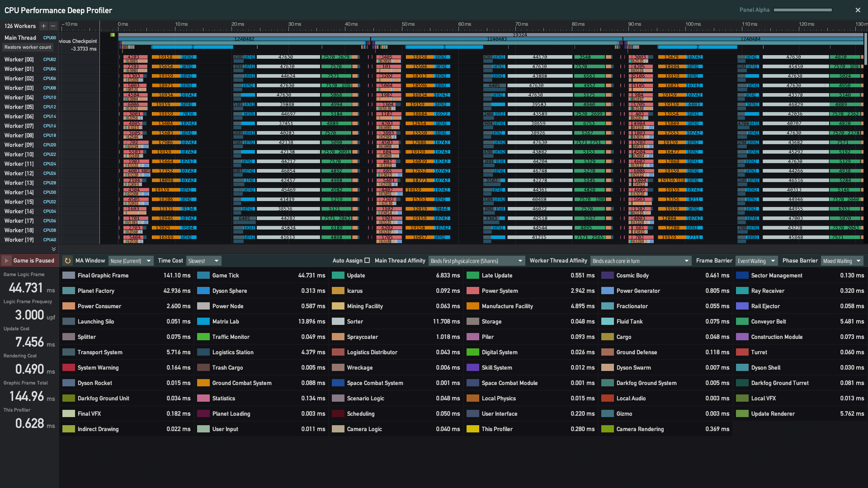Viewport: 868px width, 488px height.
Task: Click Restore worker count button
Action: pyautogui.click(x=28, y=47)
